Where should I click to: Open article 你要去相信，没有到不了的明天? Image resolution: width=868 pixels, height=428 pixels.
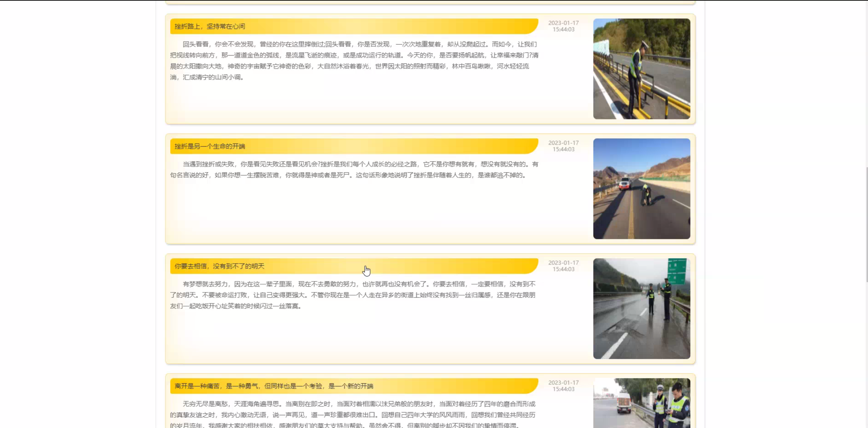[219, 266]
